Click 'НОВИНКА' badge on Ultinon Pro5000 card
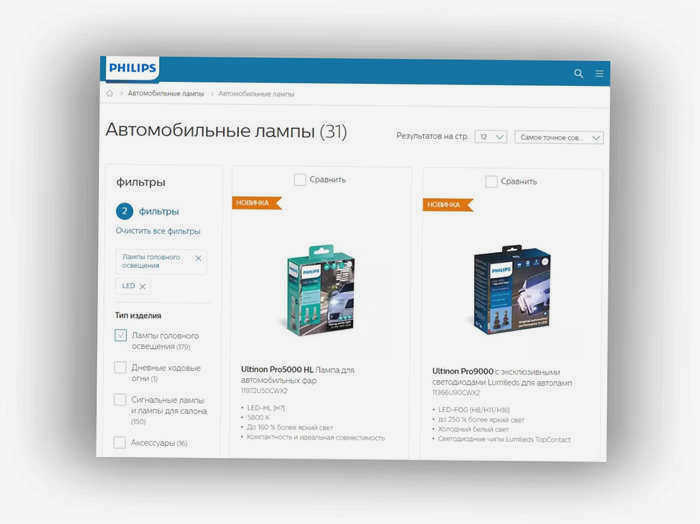Screen dimensions: 700x524 coord(256,203)
